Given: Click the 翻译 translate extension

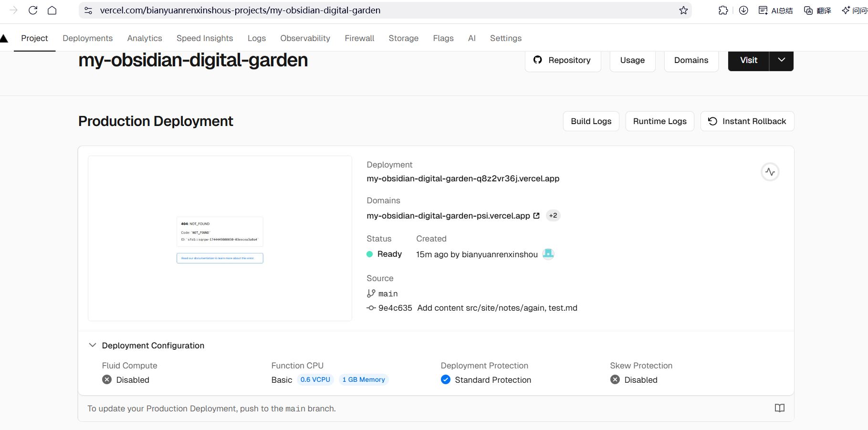Looking at the screenshot, I should (817, 10).
